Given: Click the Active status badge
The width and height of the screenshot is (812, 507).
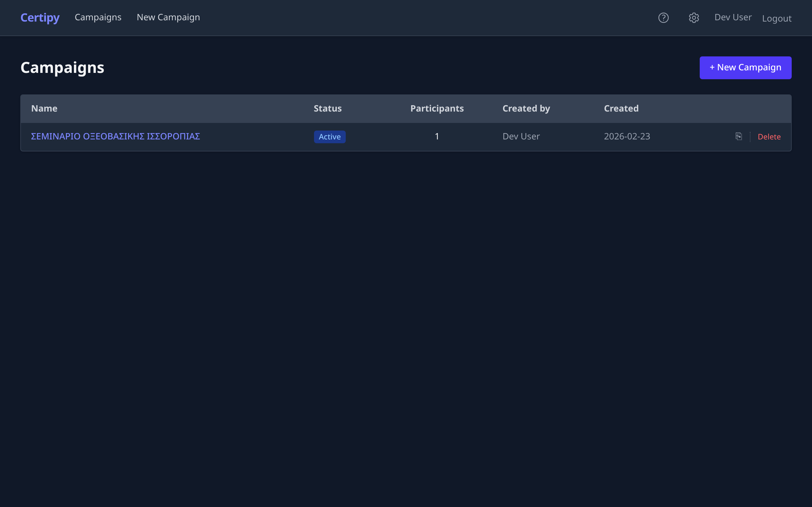Looking at the screenshot, I should [330, 137].
